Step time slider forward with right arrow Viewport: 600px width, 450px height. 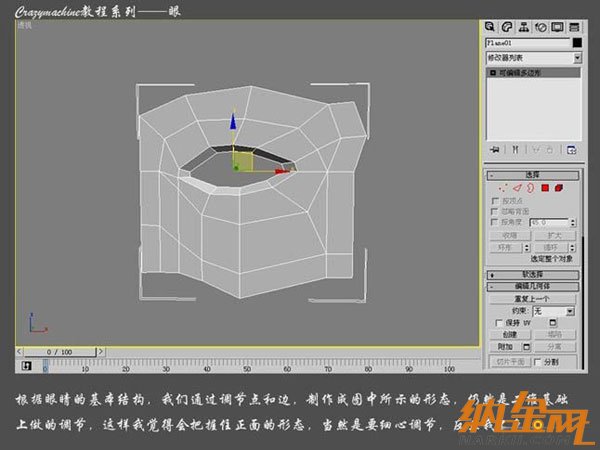pos(100,351)
